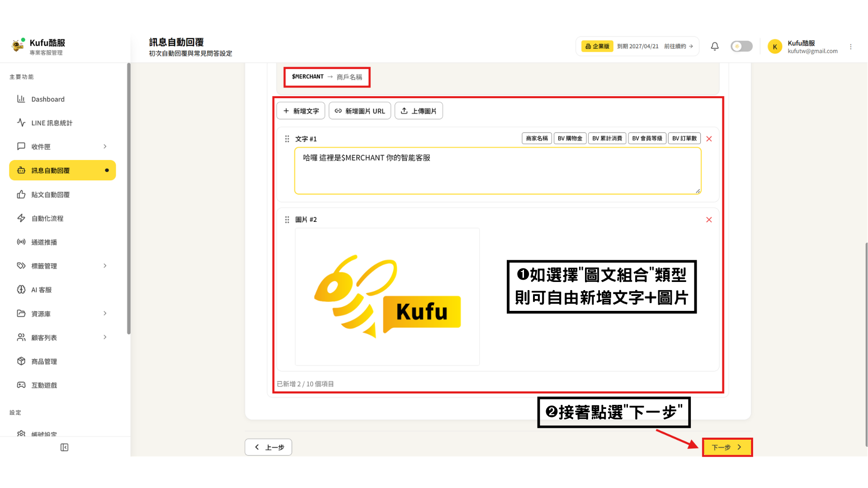Click the 上一步 button

(269, 447)
